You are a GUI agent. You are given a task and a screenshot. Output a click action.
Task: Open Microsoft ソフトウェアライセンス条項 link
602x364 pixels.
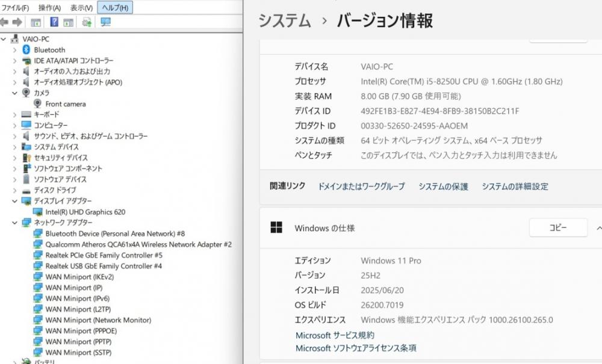point(356,348)
